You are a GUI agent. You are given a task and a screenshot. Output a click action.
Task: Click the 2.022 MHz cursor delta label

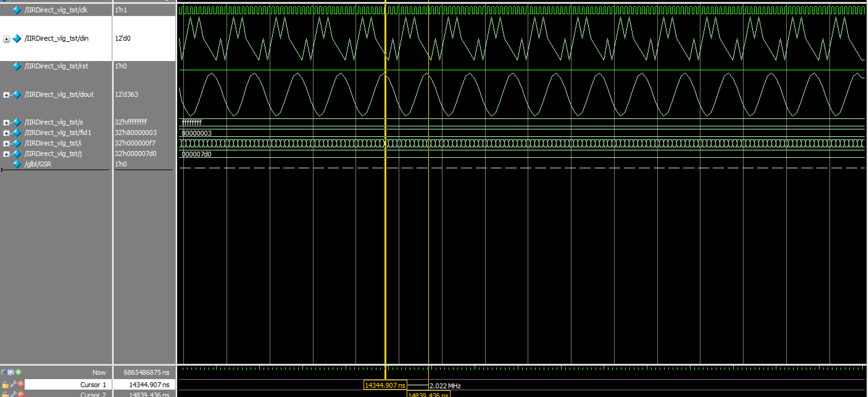(445, 386)
